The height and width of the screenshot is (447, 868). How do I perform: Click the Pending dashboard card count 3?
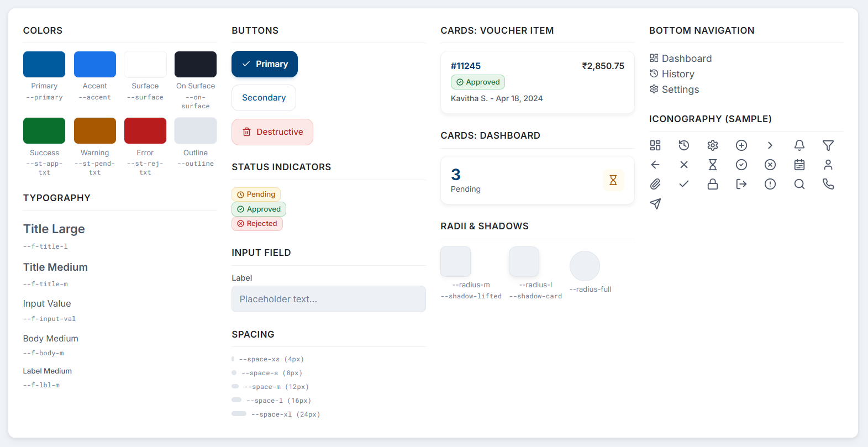(456, 175)
